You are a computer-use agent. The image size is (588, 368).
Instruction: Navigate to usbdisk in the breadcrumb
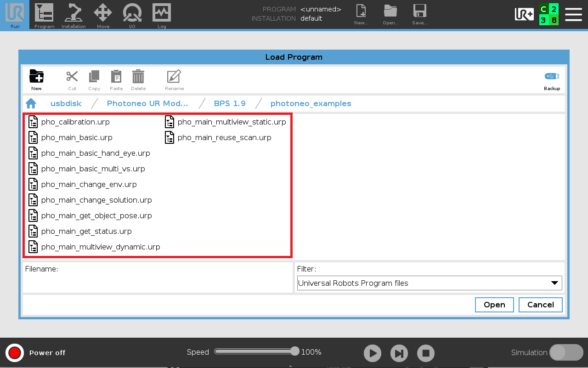coord(66,103)
